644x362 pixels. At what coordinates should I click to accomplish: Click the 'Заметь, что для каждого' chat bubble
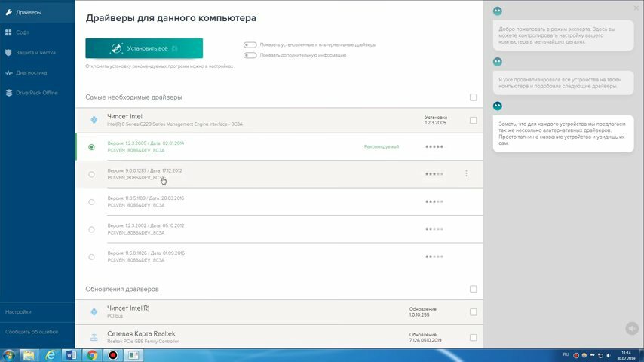point(563,133)
